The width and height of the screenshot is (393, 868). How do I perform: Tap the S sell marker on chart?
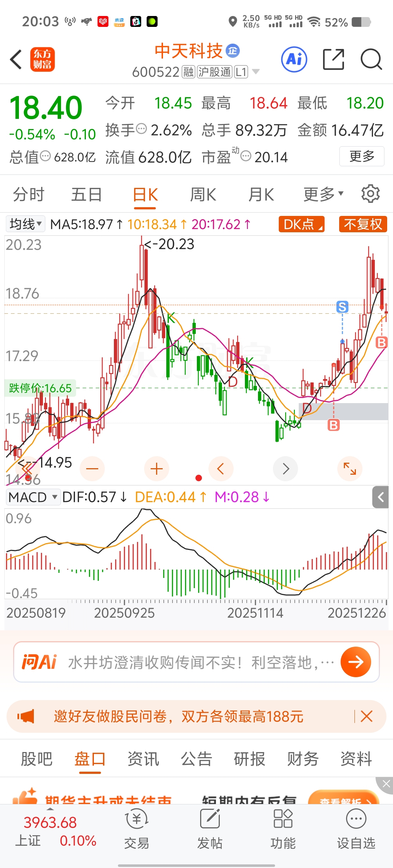point(342,307)
